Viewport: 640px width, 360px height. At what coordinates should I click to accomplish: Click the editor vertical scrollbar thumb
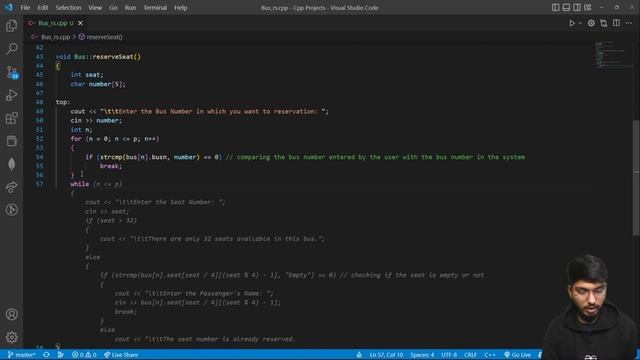[636, 178]
